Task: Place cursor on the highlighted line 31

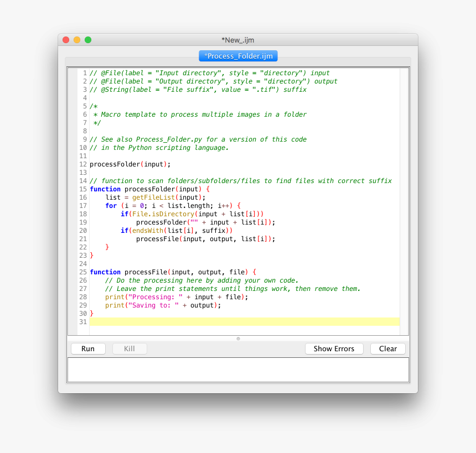Action: [x=221, y=321]
